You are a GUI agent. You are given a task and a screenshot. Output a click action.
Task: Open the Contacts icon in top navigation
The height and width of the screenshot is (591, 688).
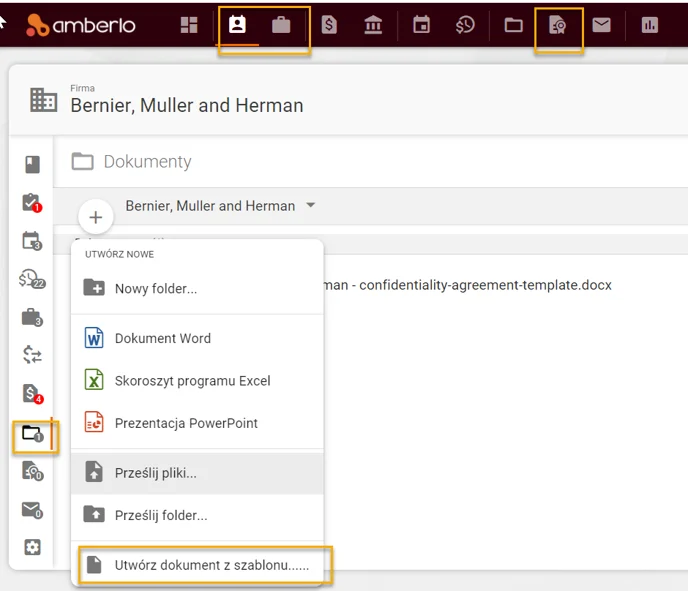pyautogui.click(x=237, y=24)
